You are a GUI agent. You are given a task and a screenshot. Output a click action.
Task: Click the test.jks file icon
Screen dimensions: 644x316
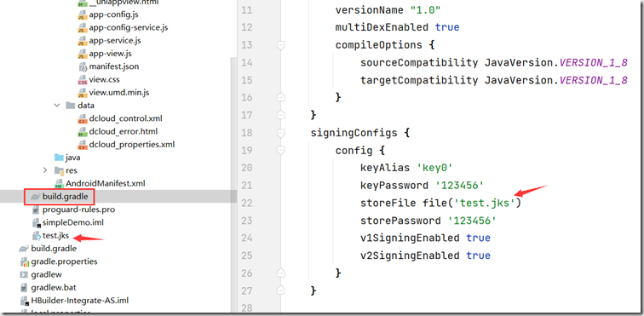tap(36, 236)
